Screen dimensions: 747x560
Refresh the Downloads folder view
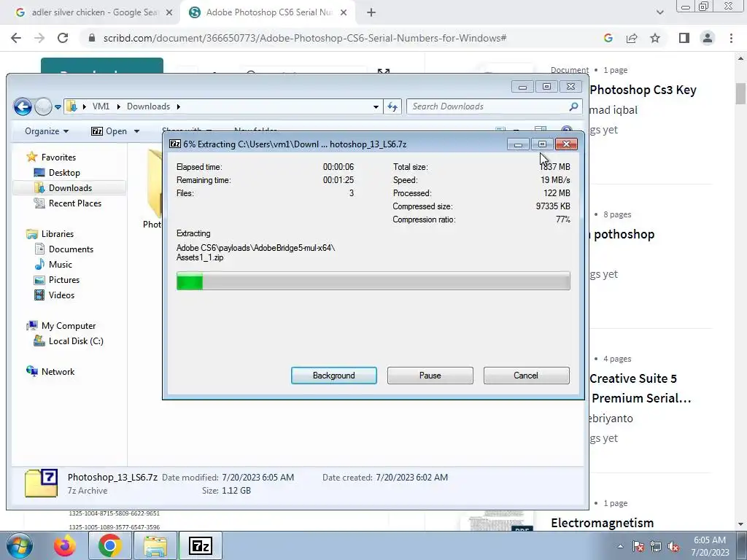392,106
